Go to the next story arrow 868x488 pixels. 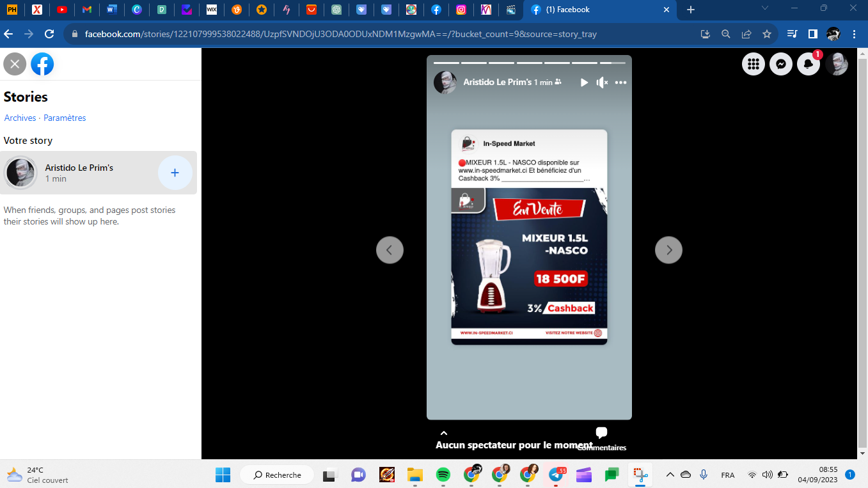click(668, 250)
